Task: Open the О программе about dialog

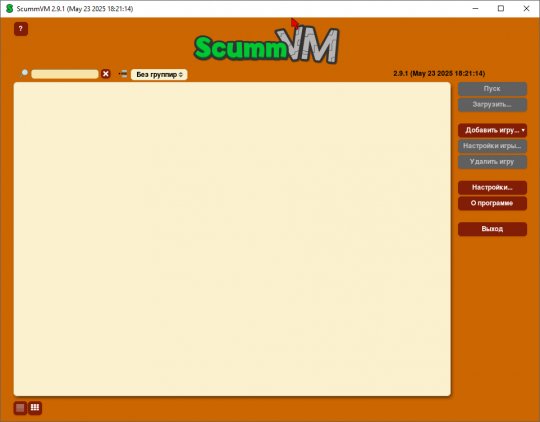Action: point(492,203)
